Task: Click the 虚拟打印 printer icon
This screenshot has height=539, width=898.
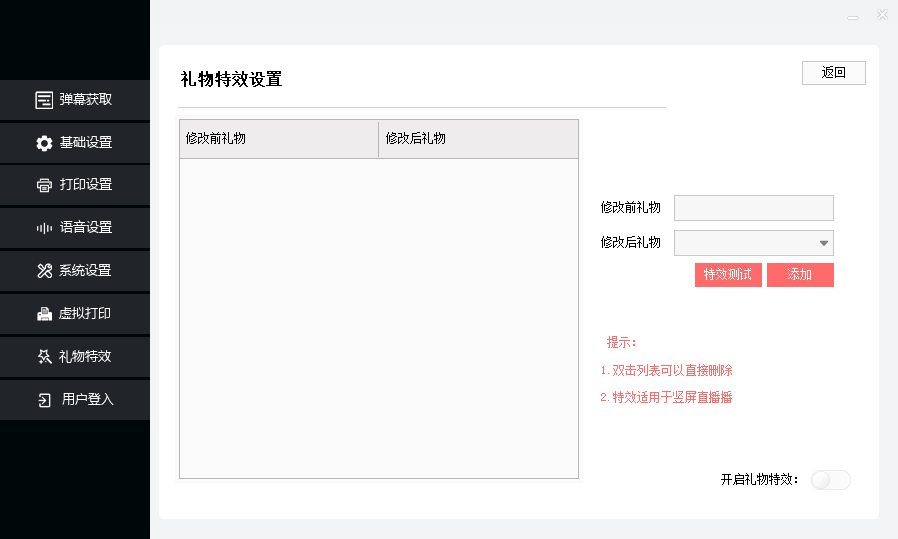Action: click(44, 314)
